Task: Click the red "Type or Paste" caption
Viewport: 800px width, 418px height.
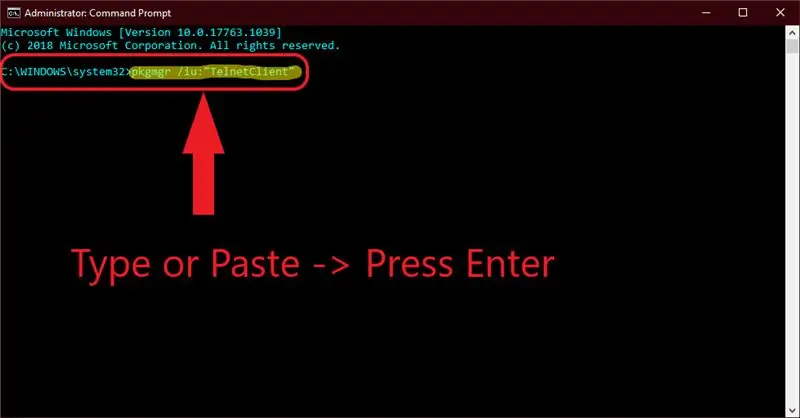Action: pyautogui.click(x=185, y=264)
